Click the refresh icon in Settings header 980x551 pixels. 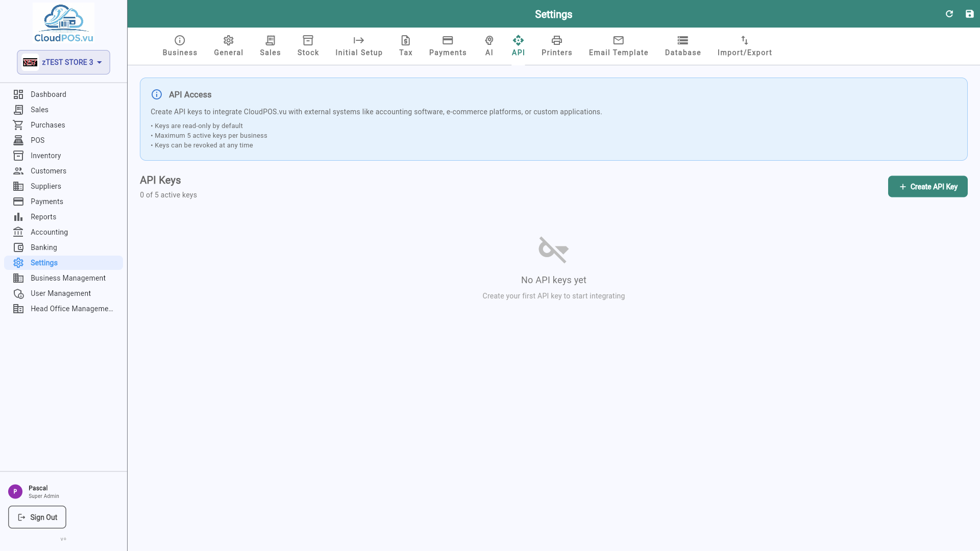tap(949, 14)
